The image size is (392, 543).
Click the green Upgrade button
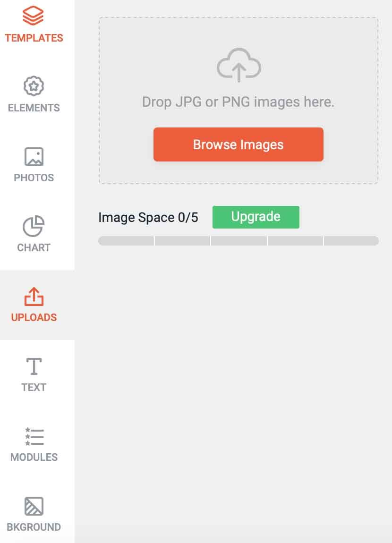(x=256, y=217)
